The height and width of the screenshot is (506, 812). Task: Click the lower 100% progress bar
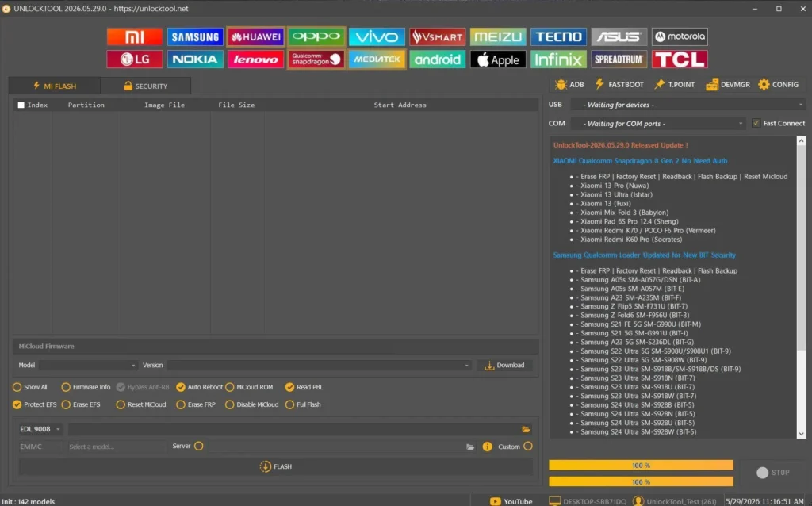point(641,481)
